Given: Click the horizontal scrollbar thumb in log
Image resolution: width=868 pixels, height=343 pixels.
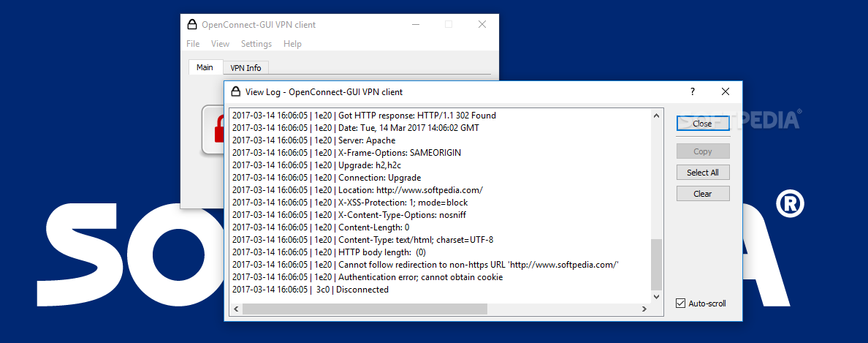Looking at the screenshot, I should coord(365,309).
